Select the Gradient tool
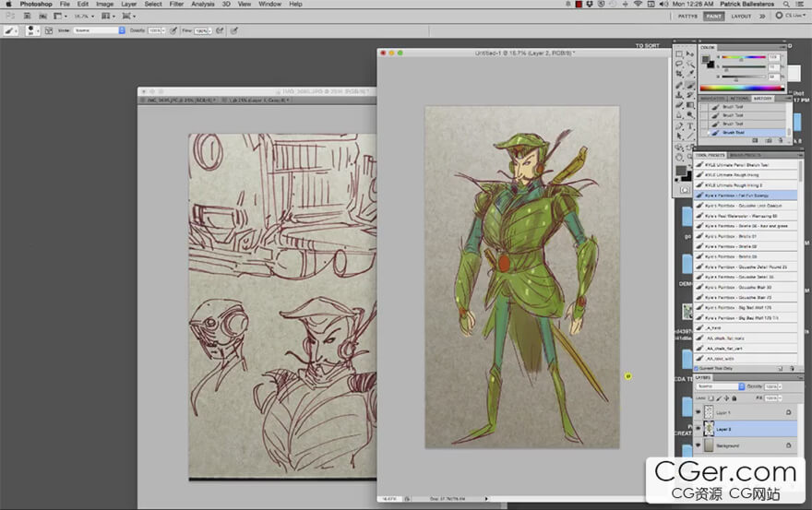 point(690,105)
